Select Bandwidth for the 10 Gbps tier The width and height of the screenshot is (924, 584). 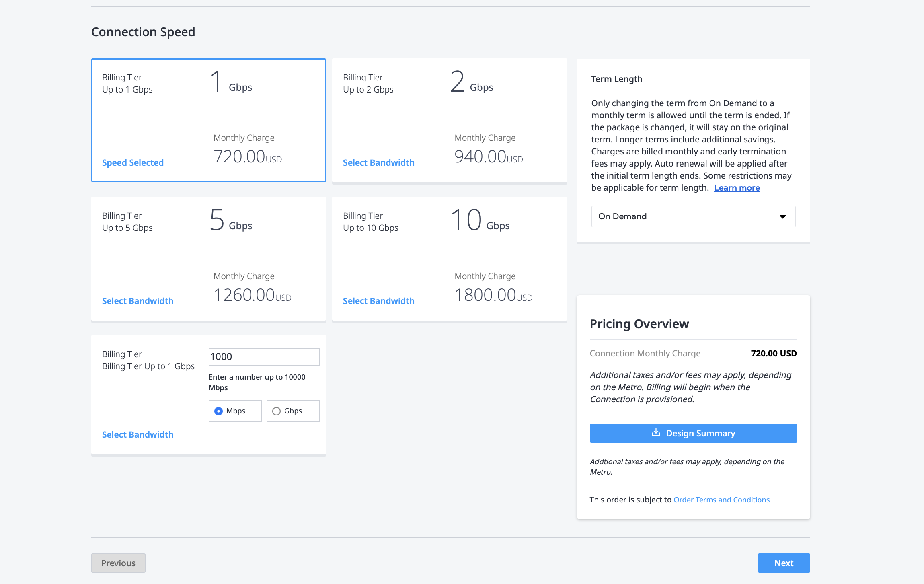378,301
